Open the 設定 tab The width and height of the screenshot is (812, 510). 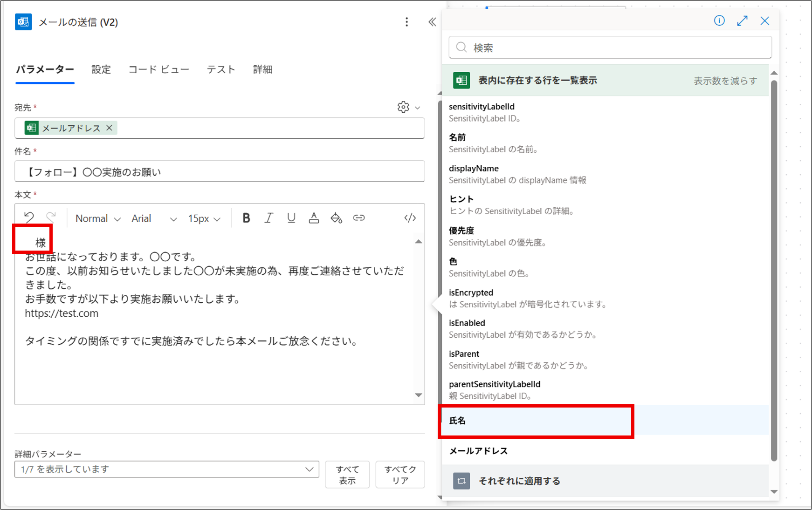point(101,69)
